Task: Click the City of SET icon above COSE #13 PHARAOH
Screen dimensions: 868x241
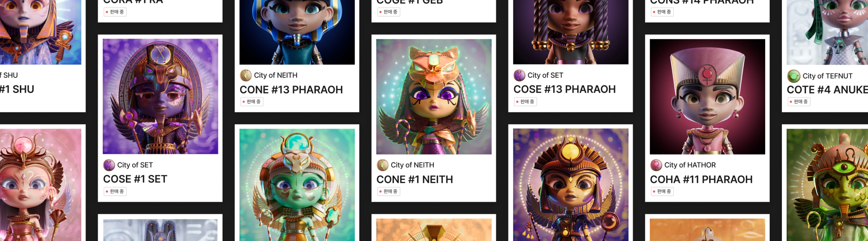Action: click(519, 75)
